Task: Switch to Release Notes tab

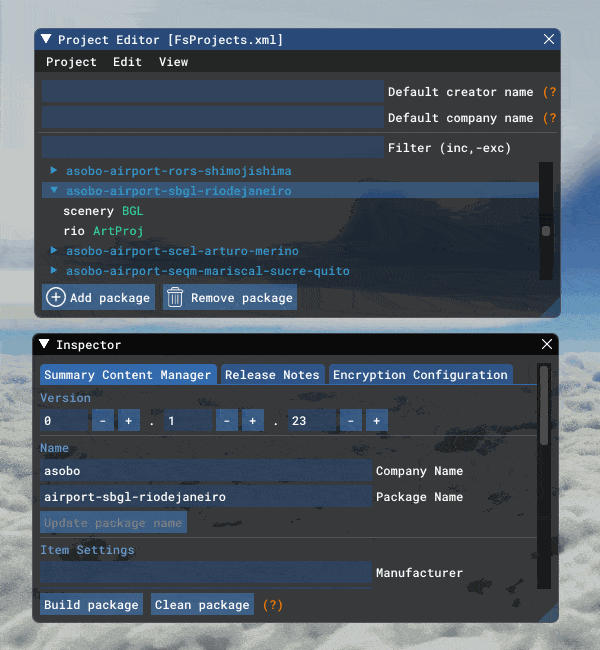Action: 272,375
